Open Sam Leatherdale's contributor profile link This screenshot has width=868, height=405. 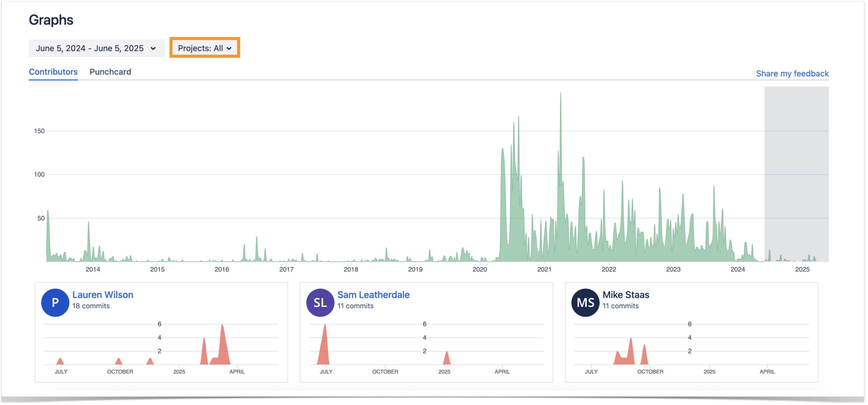click(373, 295)
